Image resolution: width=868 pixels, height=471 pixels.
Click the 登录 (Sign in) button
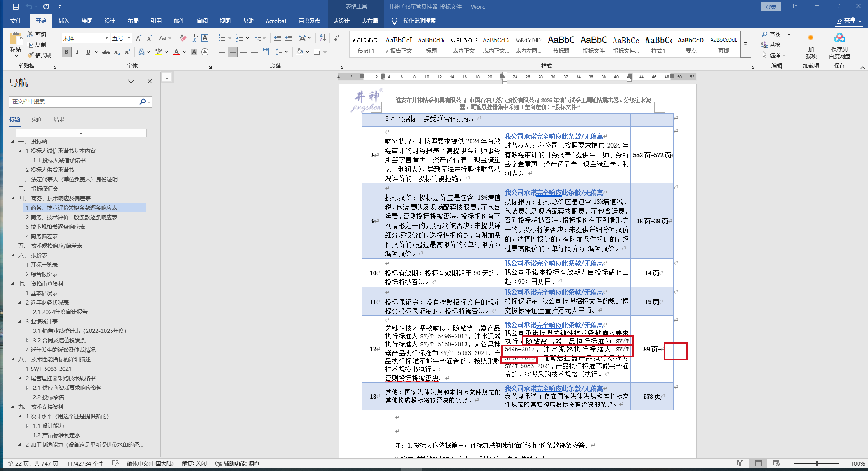click(x=771, y=7)
